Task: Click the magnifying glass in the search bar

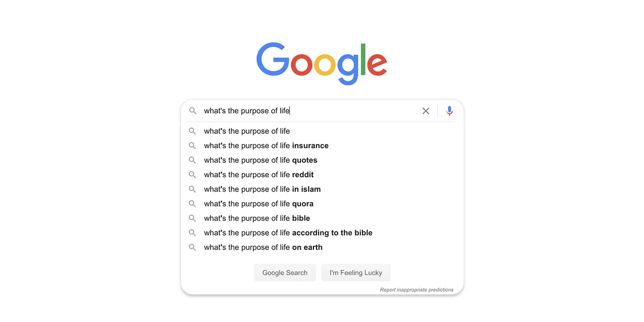Action: 193,110
